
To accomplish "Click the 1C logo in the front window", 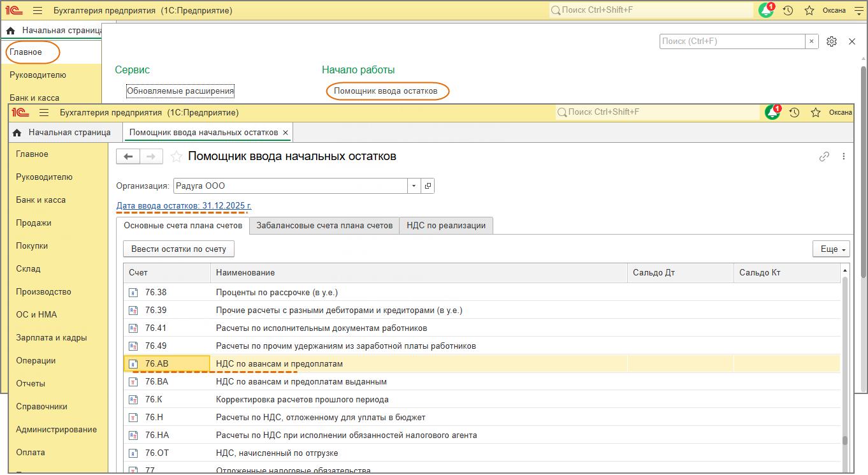I will 20,113.
